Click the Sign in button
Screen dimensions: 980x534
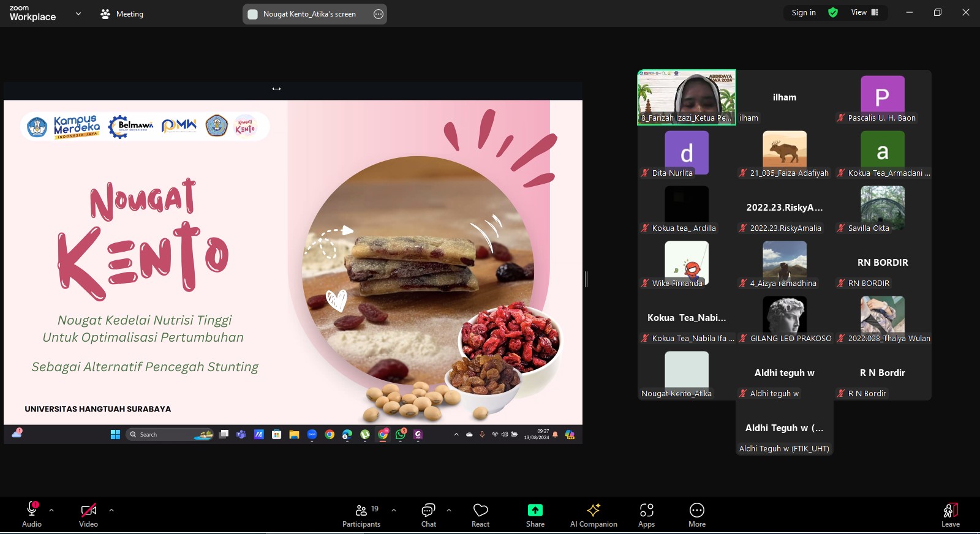(804, 12)
